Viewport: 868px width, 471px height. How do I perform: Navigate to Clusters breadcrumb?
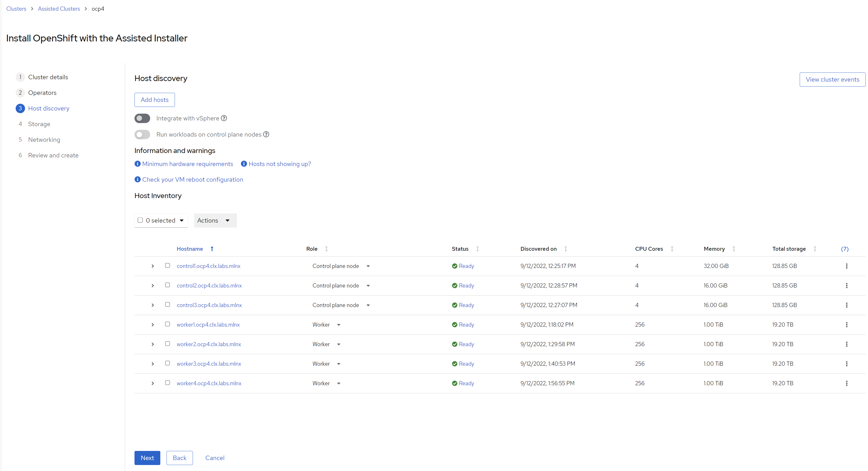(16, 9)
